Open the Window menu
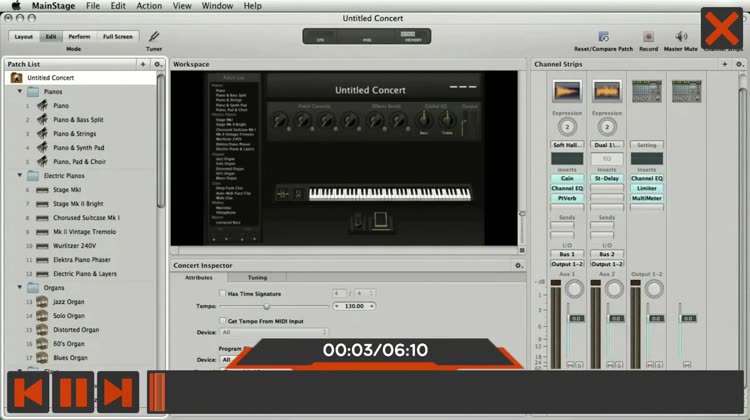Screen dimensions: 750x420 pos(217,6)
